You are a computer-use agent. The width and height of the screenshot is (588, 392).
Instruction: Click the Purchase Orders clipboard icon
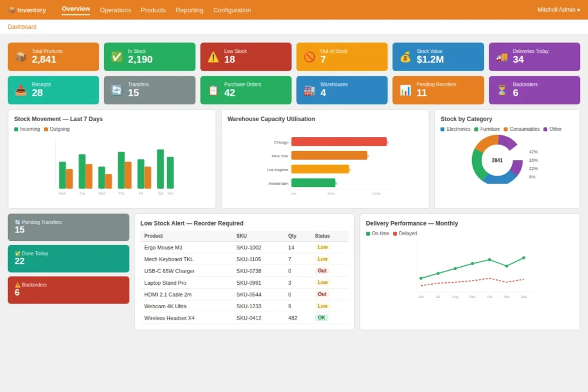213,90
